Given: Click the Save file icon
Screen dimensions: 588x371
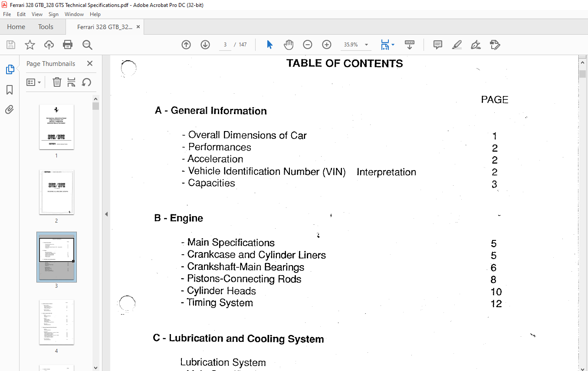Looking at the screenshot, I should [x=11, y=45].
